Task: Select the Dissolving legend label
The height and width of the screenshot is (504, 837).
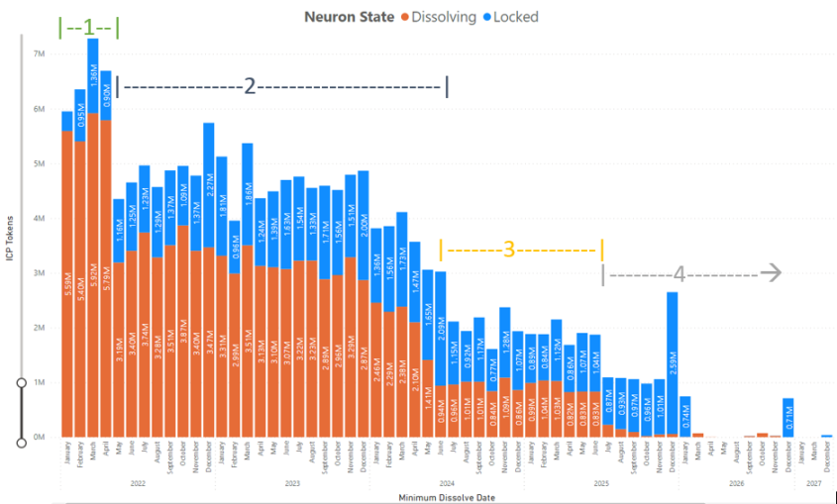Action: 444,17
